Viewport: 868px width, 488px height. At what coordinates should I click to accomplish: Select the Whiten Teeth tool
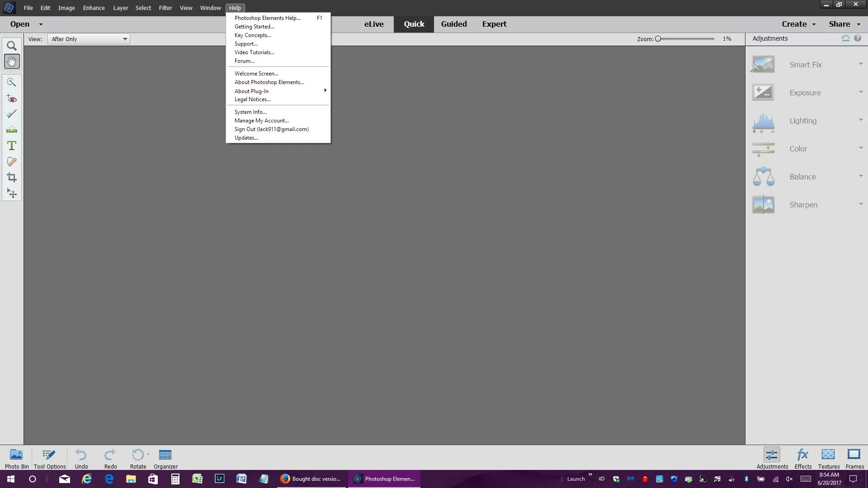pyautogui.click(x=12, y=114)
